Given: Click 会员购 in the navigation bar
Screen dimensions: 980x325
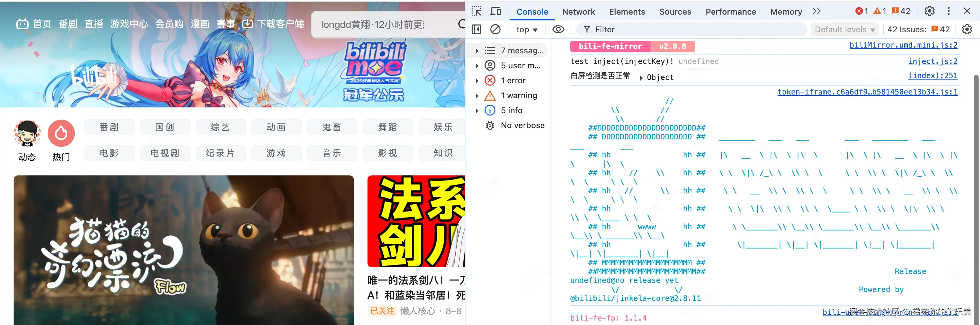Looking at the screenshot, I should pos(169,24).
